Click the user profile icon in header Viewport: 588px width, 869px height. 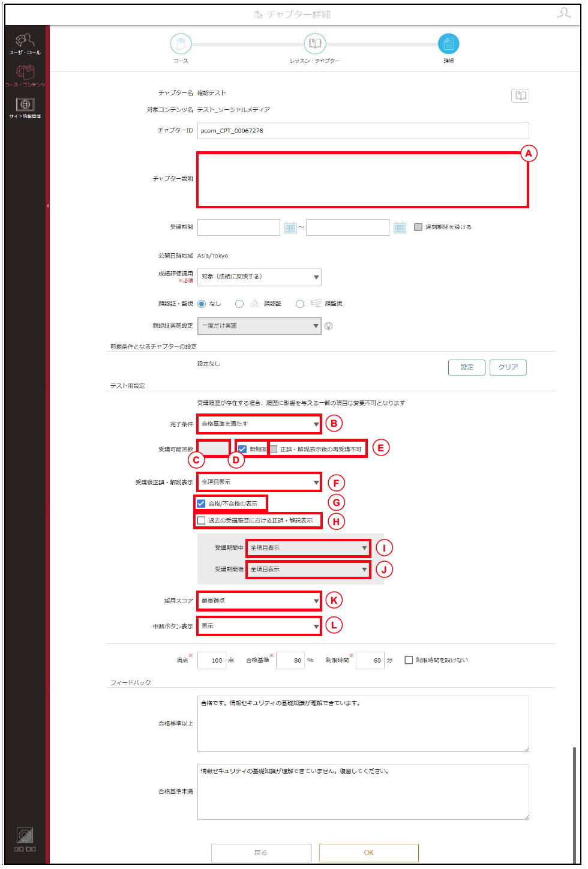564,13
